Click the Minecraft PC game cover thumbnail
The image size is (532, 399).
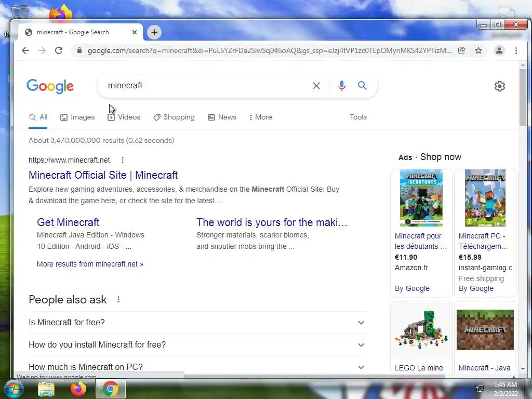pos(485,198)
